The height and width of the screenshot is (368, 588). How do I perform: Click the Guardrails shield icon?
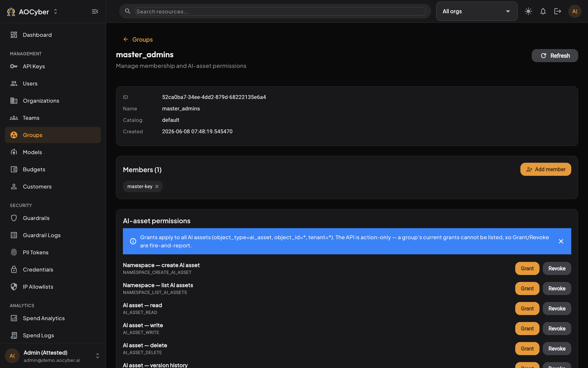tap(14, 218)
